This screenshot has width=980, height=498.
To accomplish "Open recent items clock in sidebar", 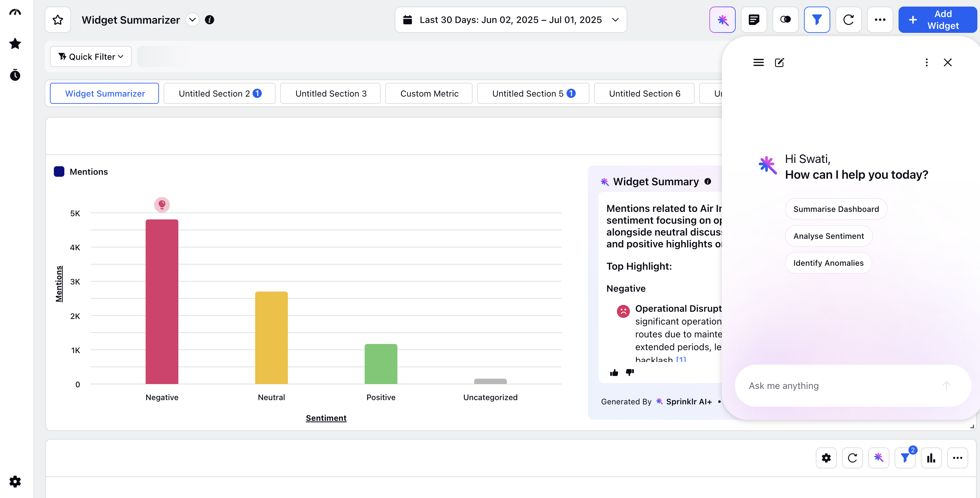I will [15, 75].
